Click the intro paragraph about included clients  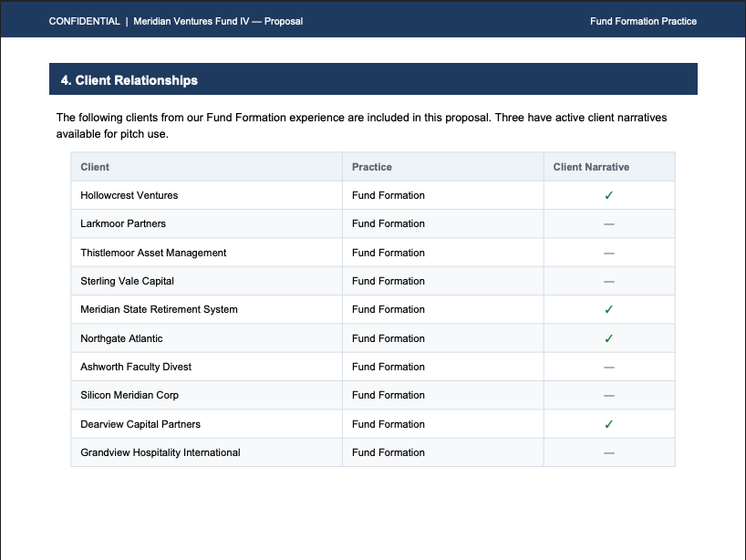point(361,126)
